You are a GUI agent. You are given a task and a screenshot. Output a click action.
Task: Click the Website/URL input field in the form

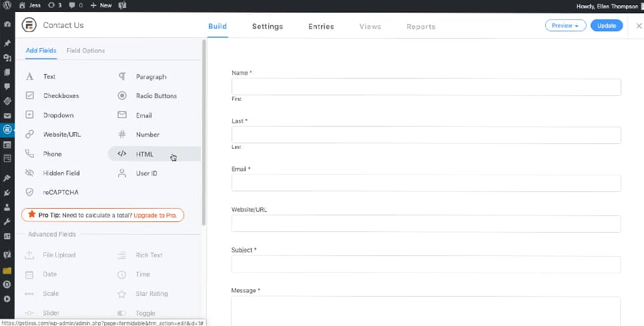(426, 224)
